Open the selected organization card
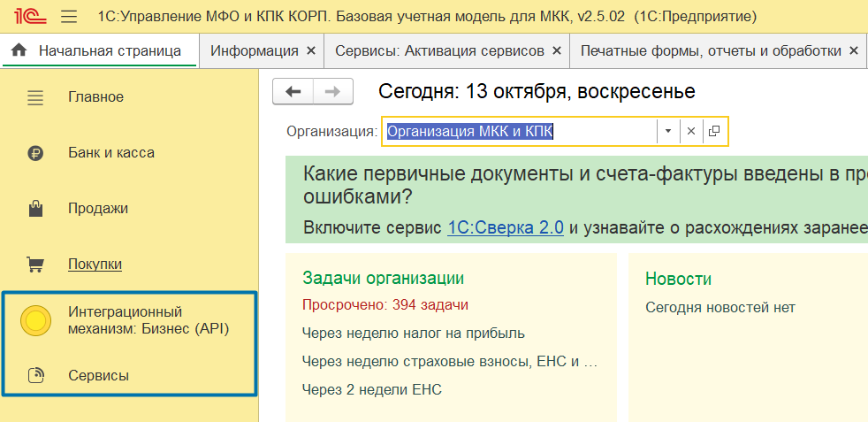The width and height of the screenshot is (868, 422). pyautogui.click(x=715, y=131)
